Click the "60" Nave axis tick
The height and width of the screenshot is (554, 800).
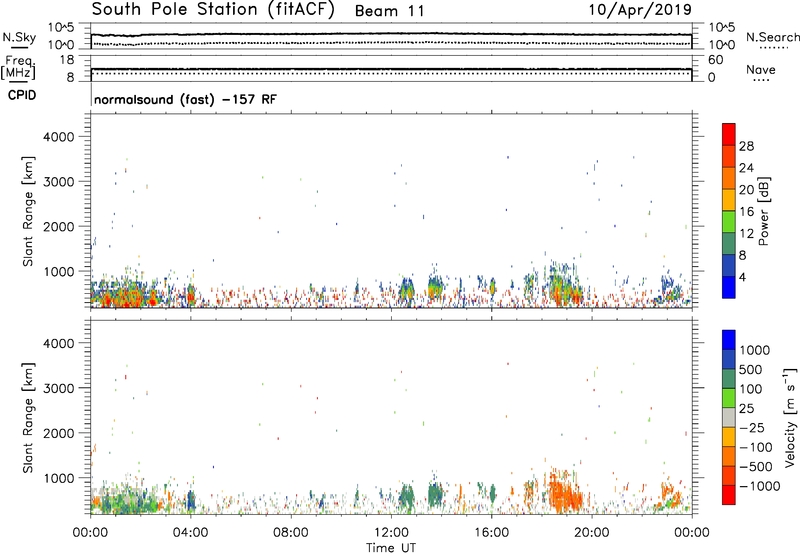[x=715, y=60]
